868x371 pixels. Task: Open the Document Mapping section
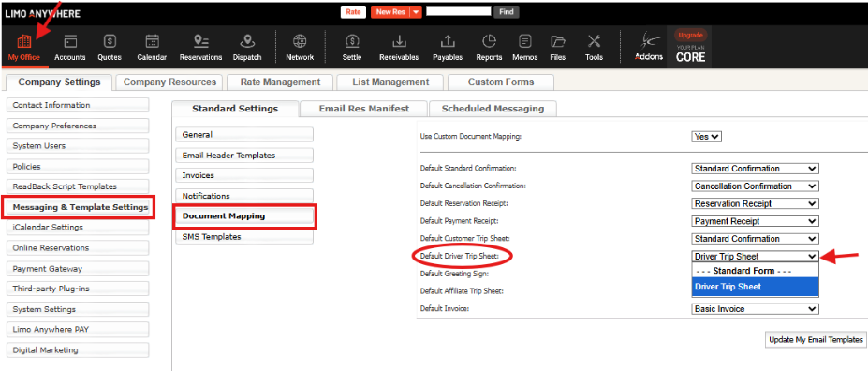pyautogui.click(x=244, y=216)
